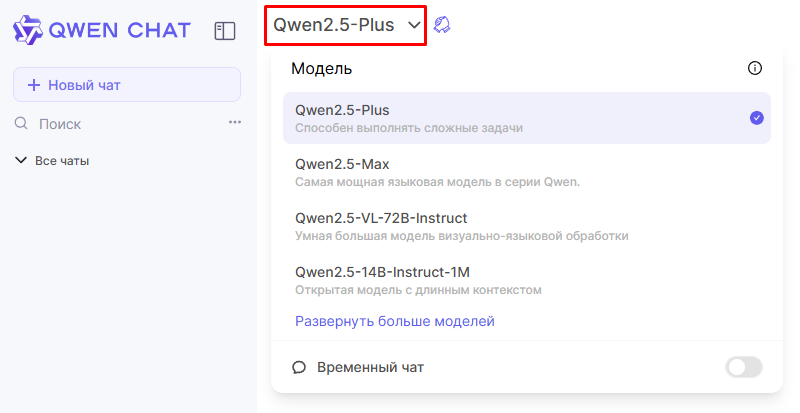Start a chat with Новый чат button

coord(127,85)
